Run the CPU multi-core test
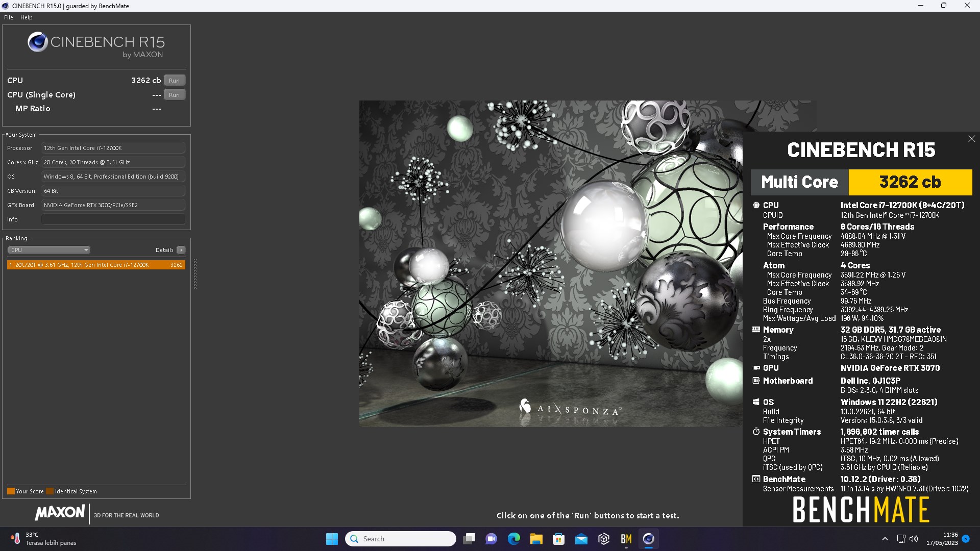 (175, 80)
